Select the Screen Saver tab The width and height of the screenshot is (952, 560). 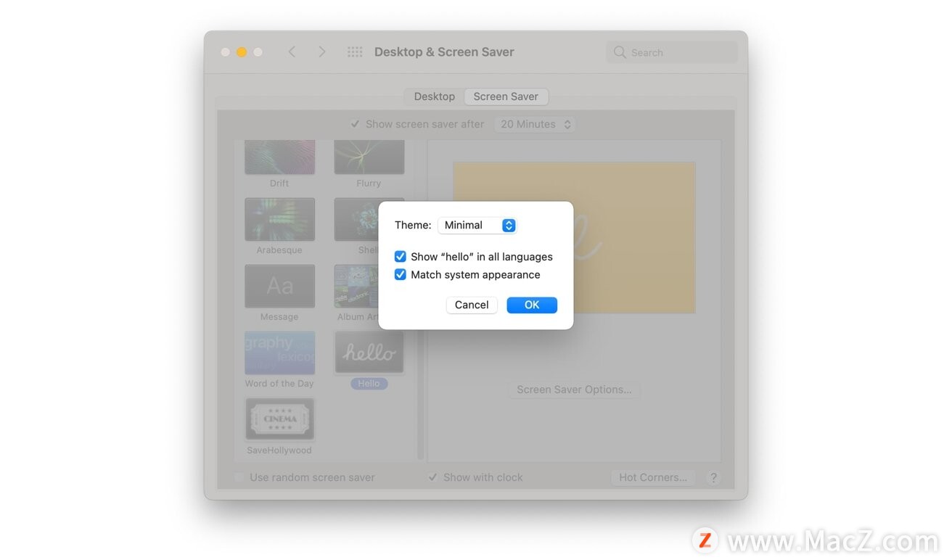(506, 96)
